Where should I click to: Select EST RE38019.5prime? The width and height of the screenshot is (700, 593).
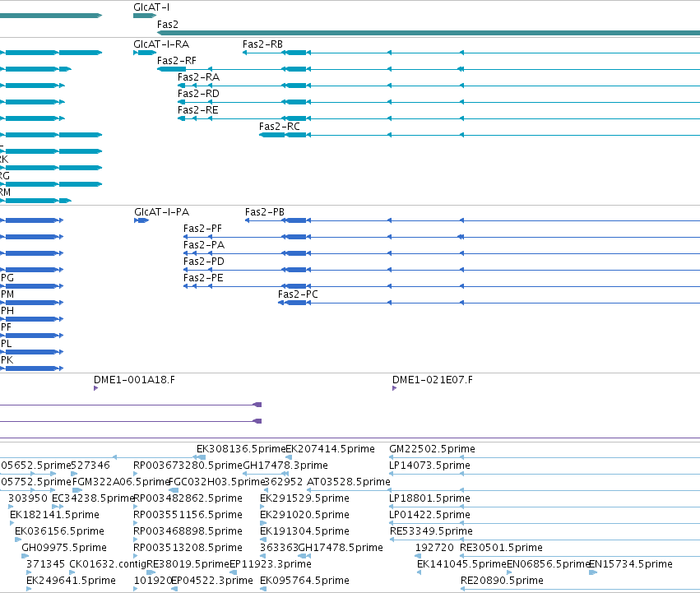[x=188, y=565]
